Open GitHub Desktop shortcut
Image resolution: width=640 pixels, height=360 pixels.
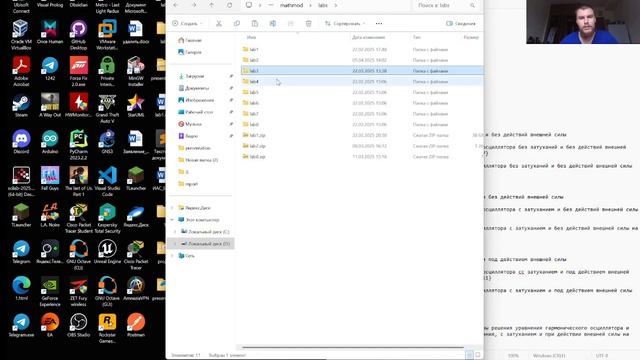(x=78, y=35)
